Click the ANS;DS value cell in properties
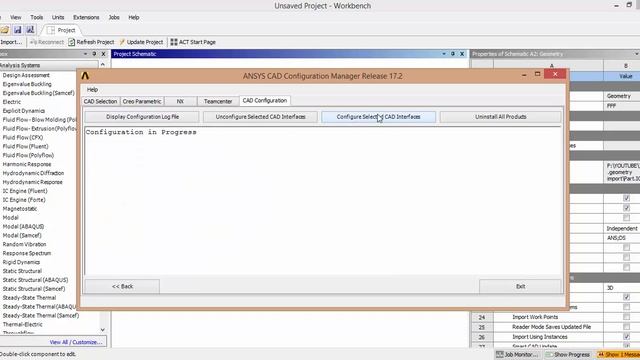Screen dimensions: 640x360 622,238
